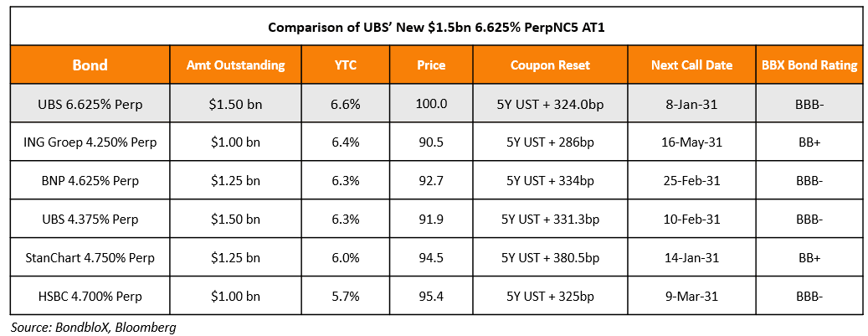
Task: Click the UBS 6.625% Perp bond cell
Action: click(90, 104)
